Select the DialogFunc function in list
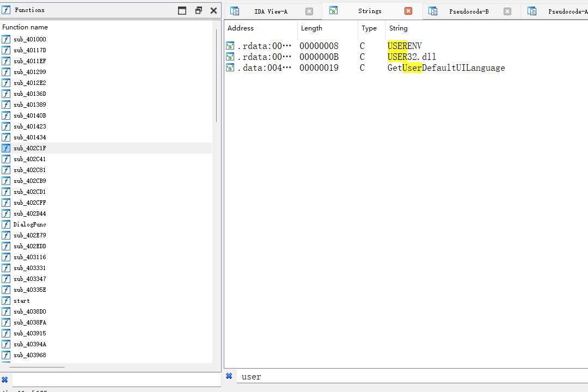 (x=30, y=224)
